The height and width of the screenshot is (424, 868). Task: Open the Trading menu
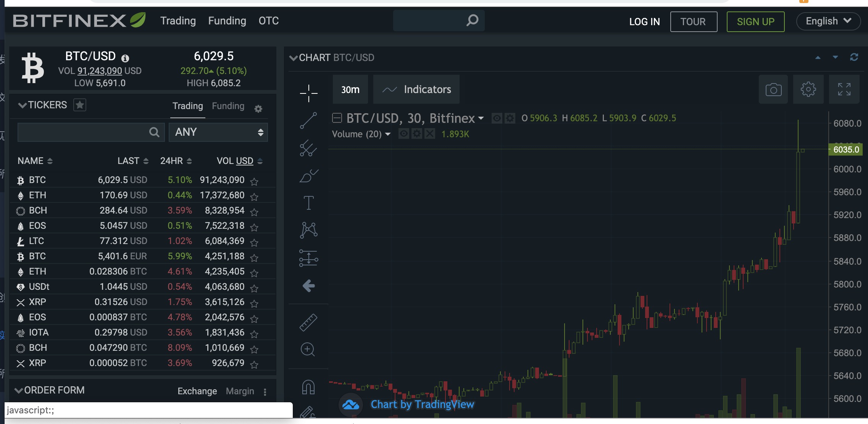click(x=178, y=21)
